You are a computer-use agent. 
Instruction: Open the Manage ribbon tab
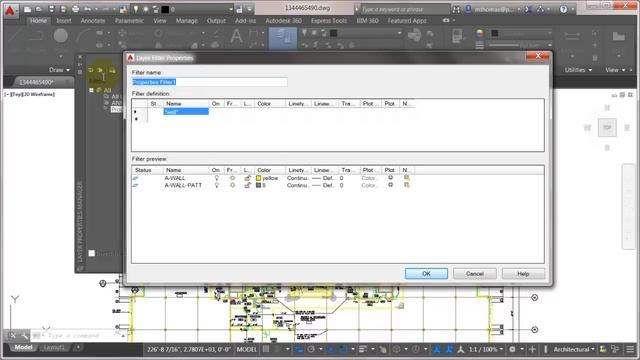187,20
